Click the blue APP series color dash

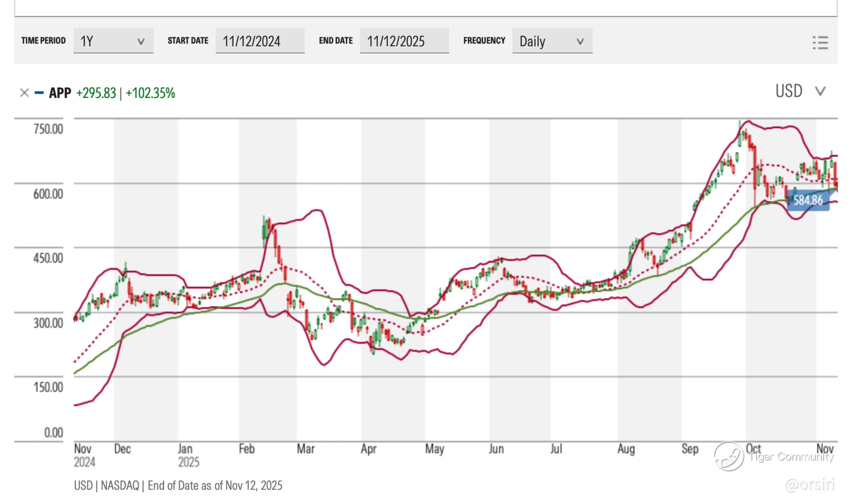pyautogui.click(x=39, y=93)
